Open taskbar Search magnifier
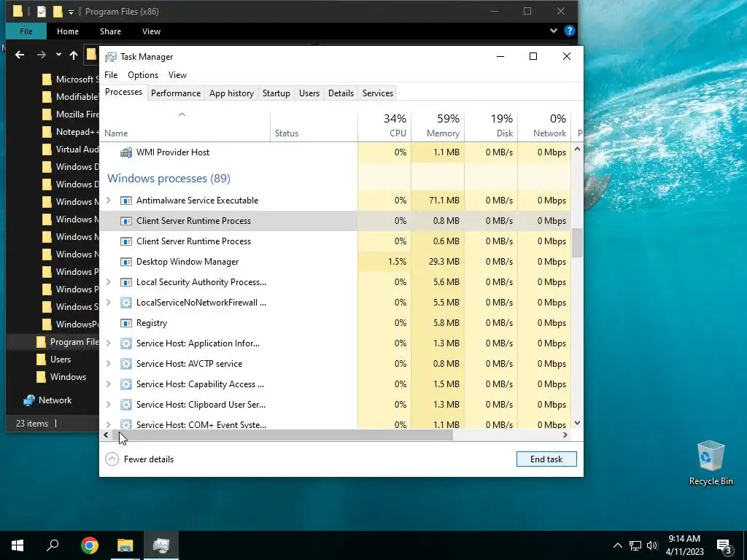The width and height of the screenshot is (747, 560). (x=53, y=545)
